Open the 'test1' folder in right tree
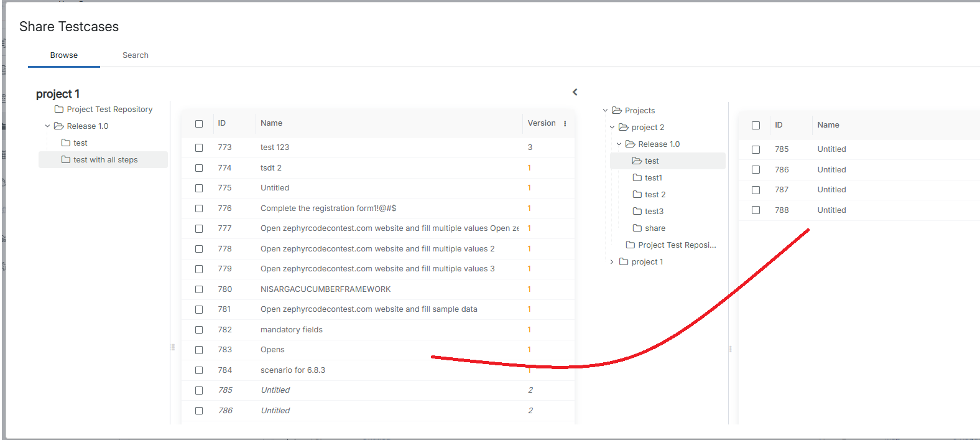 pos(653,178)
